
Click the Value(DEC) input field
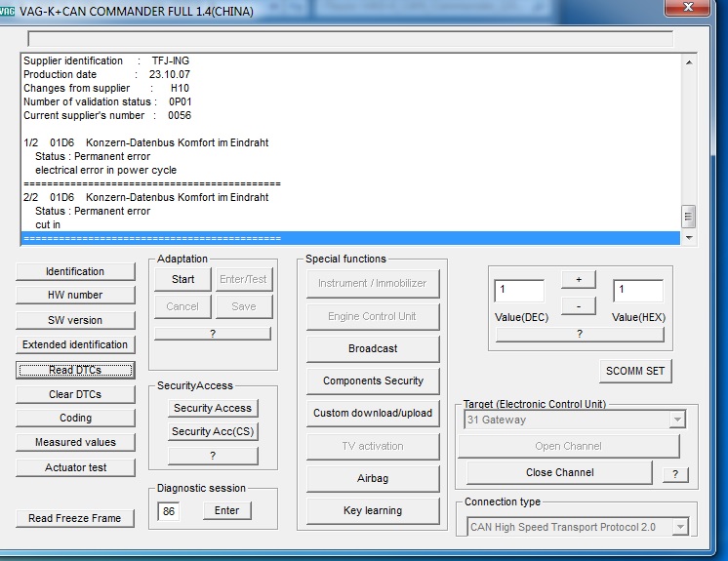point(519,291)
